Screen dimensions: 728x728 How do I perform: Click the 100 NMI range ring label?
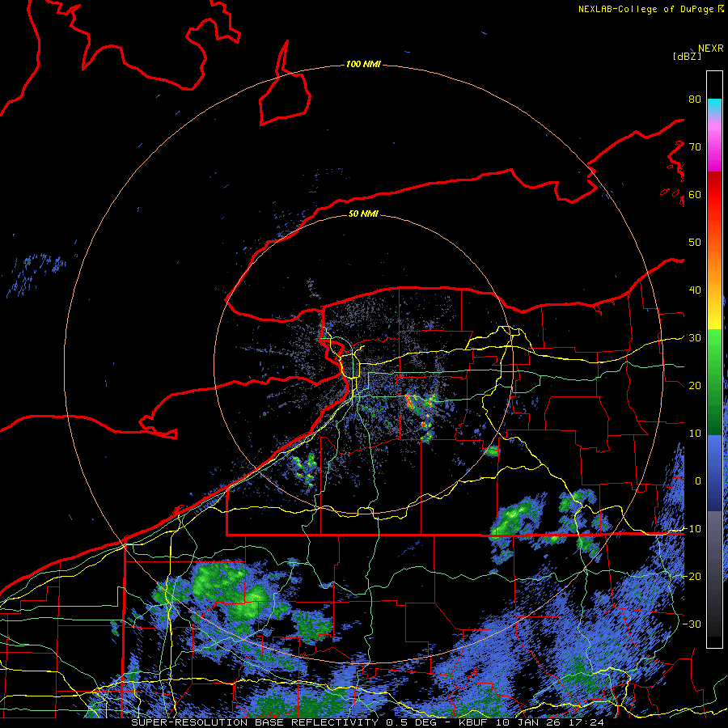363,64
